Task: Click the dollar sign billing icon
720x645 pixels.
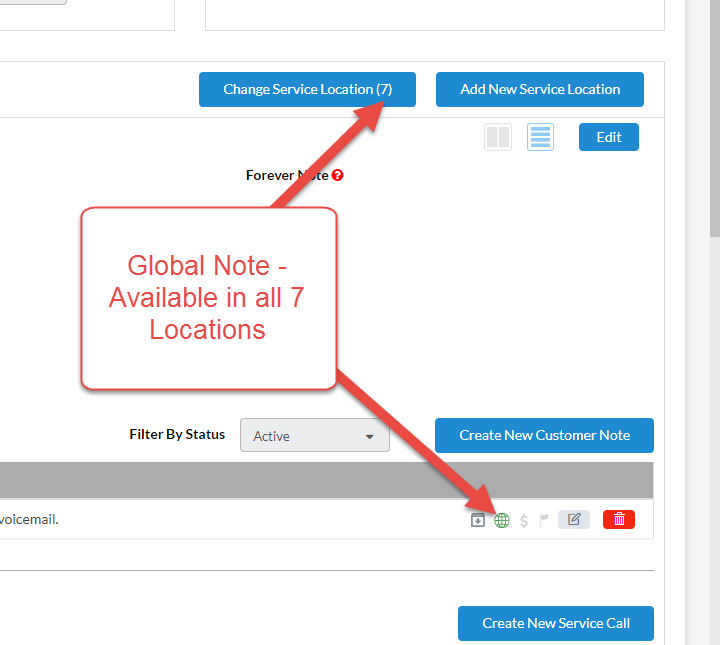Action: 524,520
